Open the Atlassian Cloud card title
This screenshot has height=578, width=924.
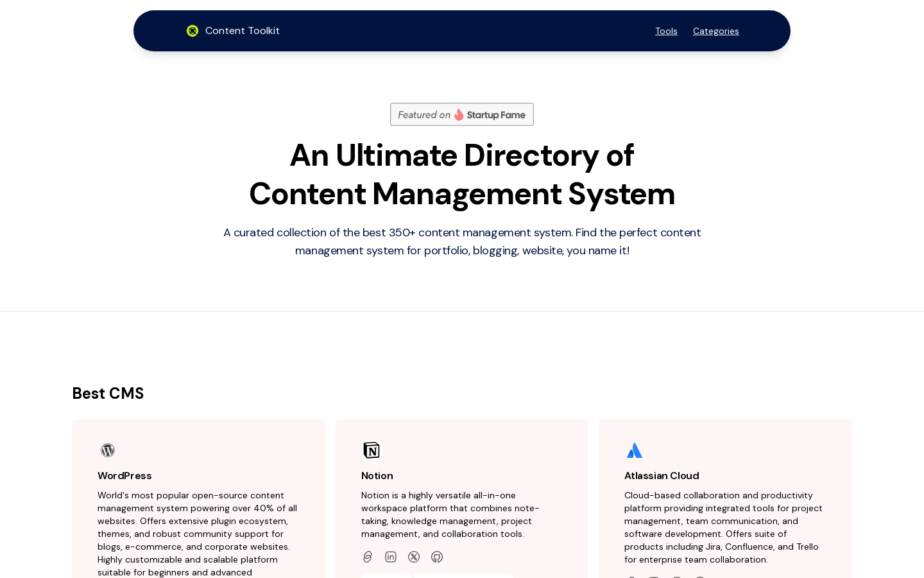[662, 475]
